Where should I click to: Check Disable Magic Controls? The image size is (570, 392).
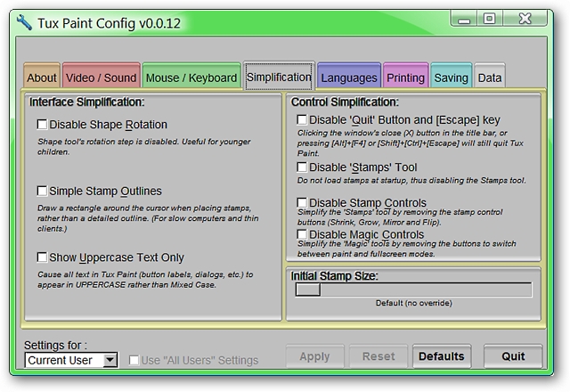(302, 234)
